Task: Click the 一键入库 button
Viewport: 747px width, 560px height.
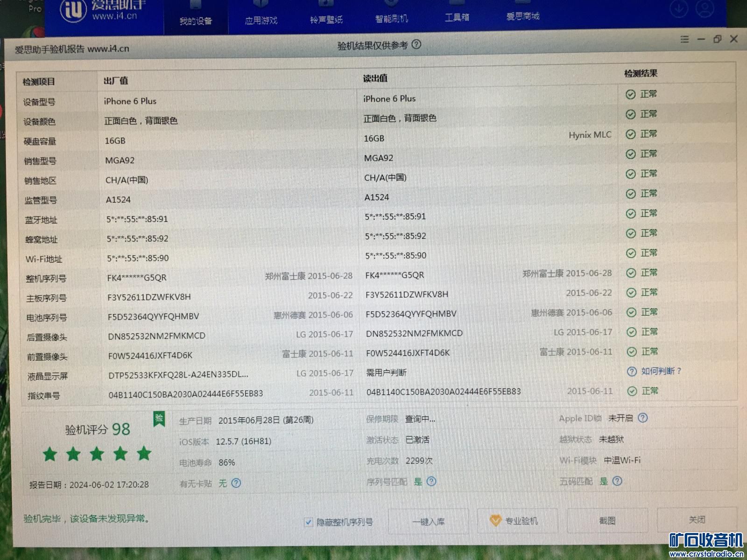Action: click(429, 521)
